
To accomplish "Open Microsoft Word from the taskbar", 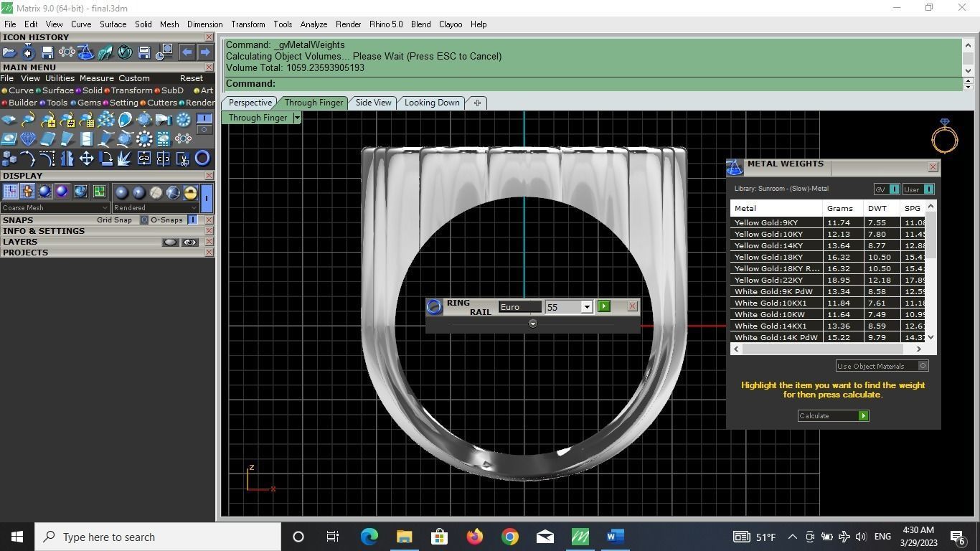I will (615, 537).
